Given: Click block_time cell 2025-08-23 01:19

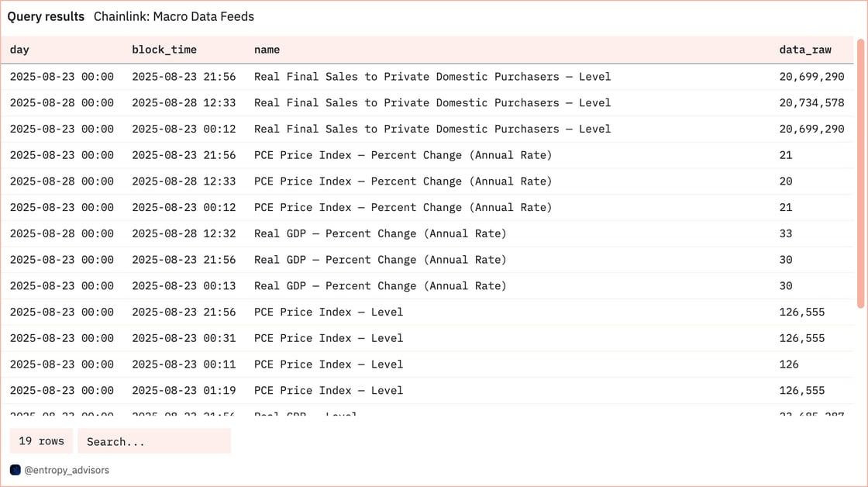Looking at the screenshot, I should point(184,390).
